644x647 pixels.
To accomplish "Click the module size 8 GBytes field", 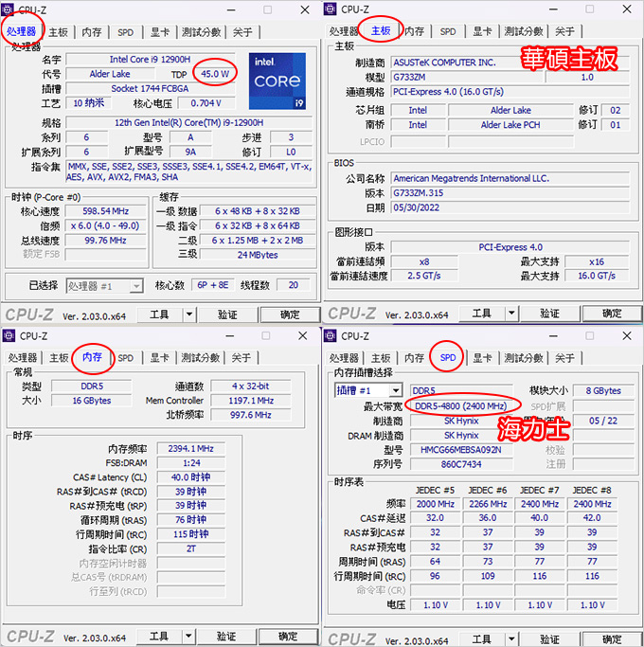I will click(603, 391).
